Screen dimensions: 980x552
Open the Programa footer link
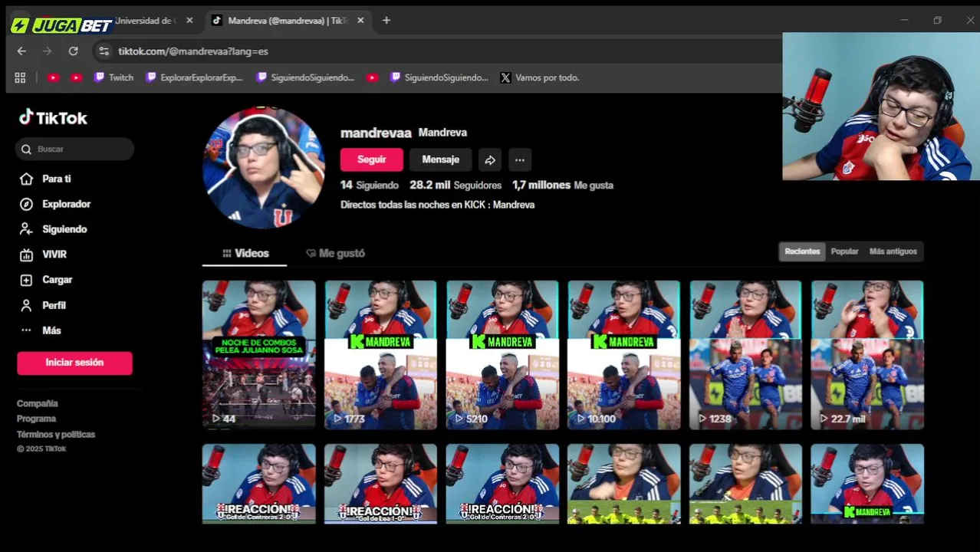pos(36,419)
